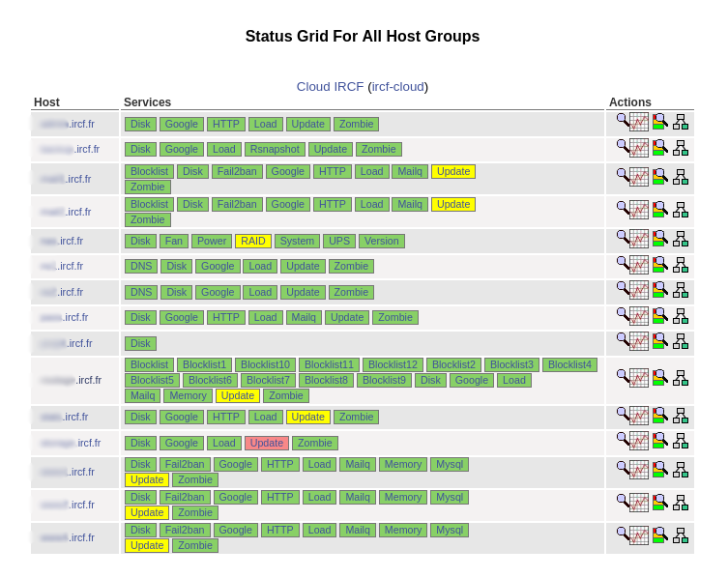The image size is (728, 578).
Task: Click status map icon in the Rsnapshot row
Action: pyautogui.click(x=681, y=148)
